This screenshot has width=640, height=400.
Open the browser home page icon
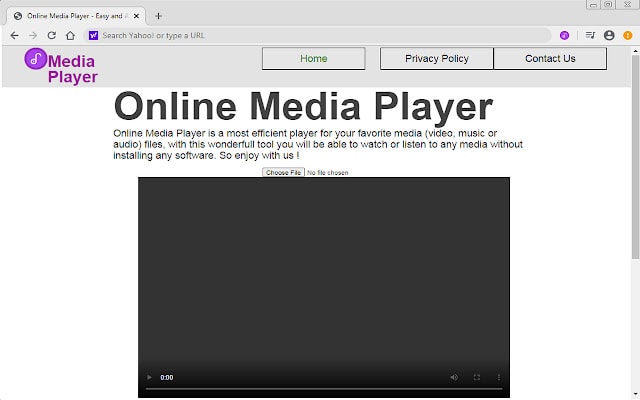(x=70, y=36)
